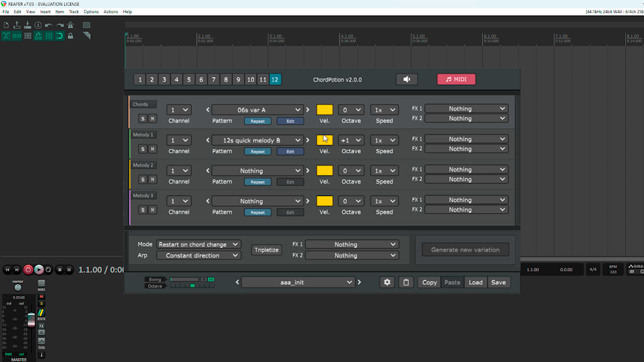
Task: Open the master track FX button
Action: click(42, 326)
